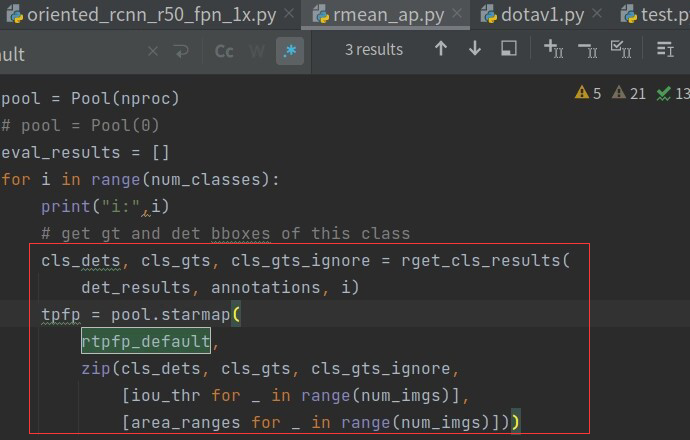690x440 pixels.
Task: Click on pool.starmap call
Action: pyautogui.click(x=170, y=315)
